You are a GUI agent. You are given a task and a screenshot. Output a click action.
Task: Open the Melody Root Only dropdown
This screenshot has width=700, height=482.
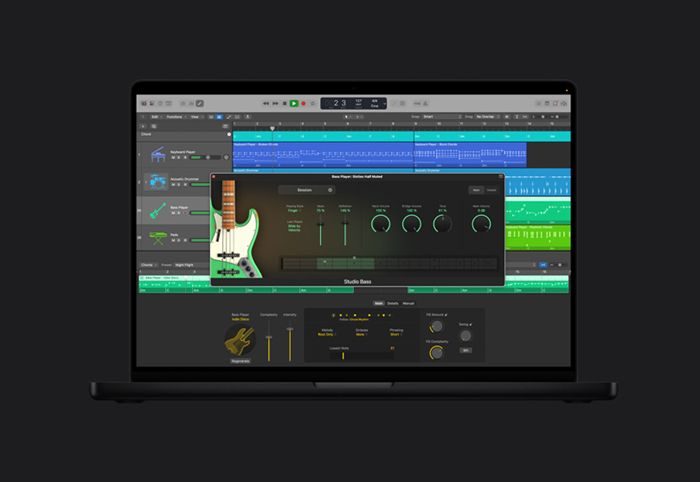tap(327, 334)
